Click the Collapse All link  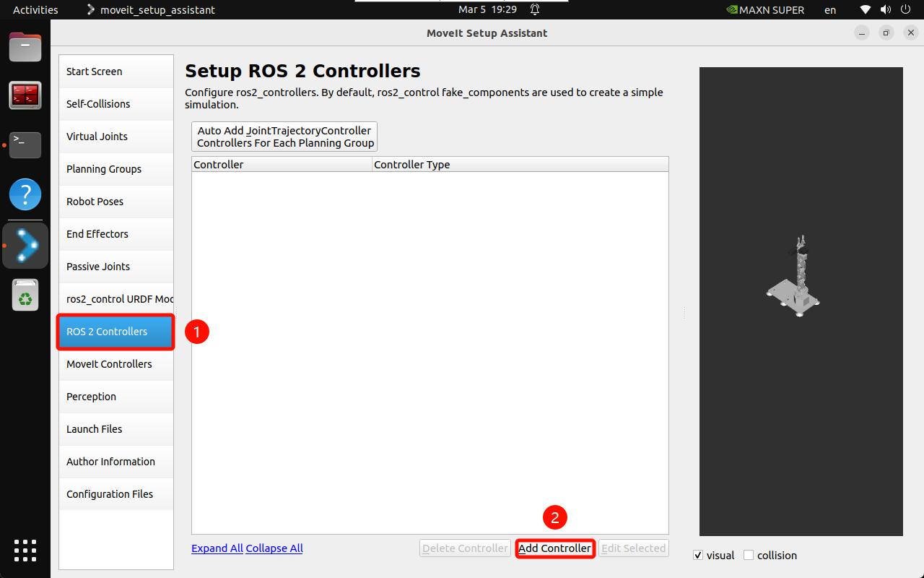(274, 548)
